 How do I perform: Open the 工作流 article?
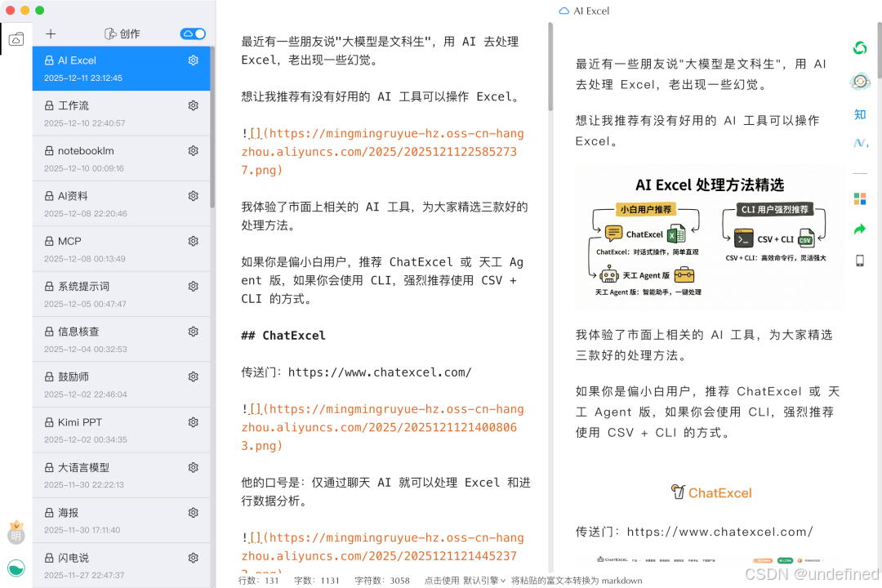pyautogui.click(x=121, y=114)
